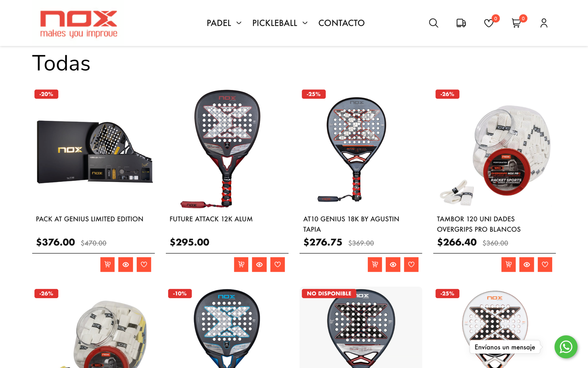Add Future Attack 12K Alum to cart
The width and height of the screenshot is (588, 368).
[241, 264]
